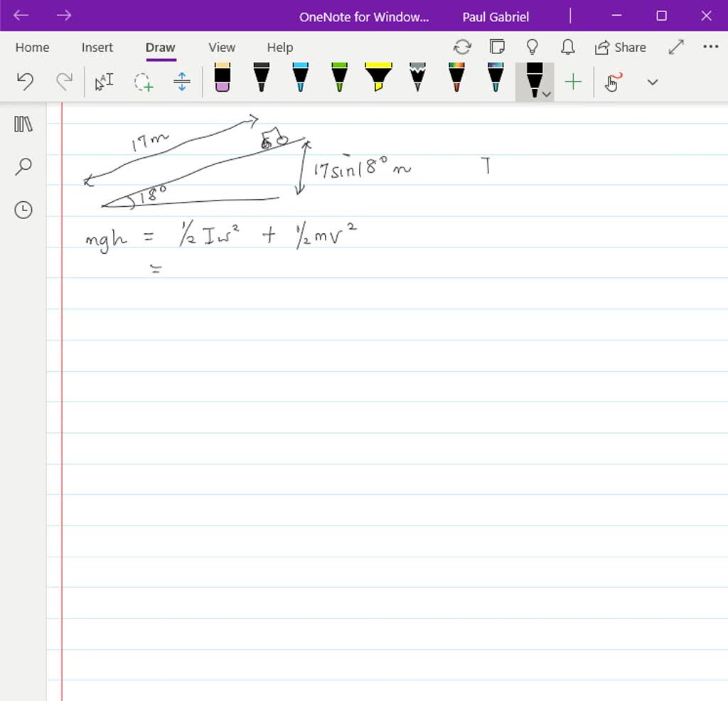This screenshot has height=701, width=728.
Task: Expand the ribbon chevron at toolbar end
Action: (652, 82)
